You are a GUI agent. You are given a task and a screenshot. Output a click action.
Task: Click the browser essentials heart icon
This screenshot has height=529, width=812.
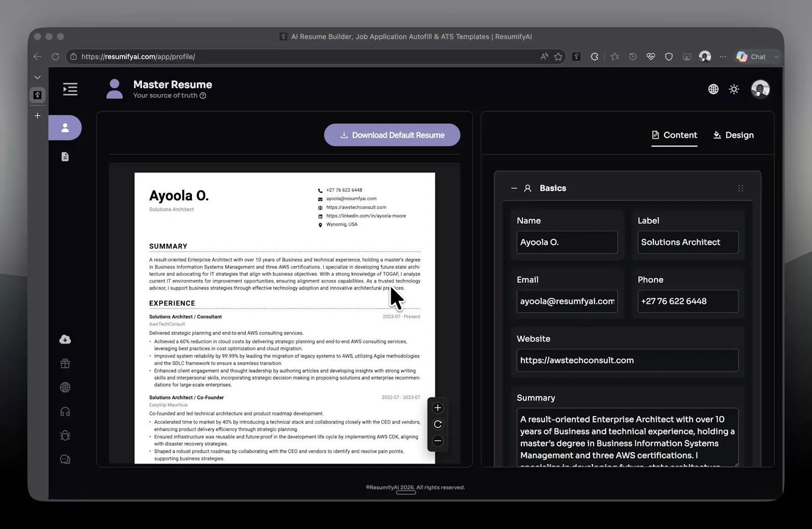[651, 57]
